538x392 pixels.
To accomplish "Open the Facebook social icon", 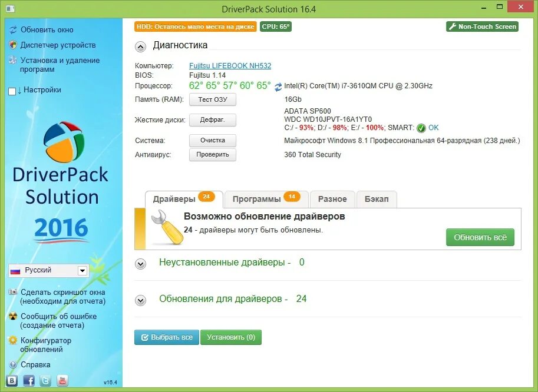I will [x=29, y=380].
